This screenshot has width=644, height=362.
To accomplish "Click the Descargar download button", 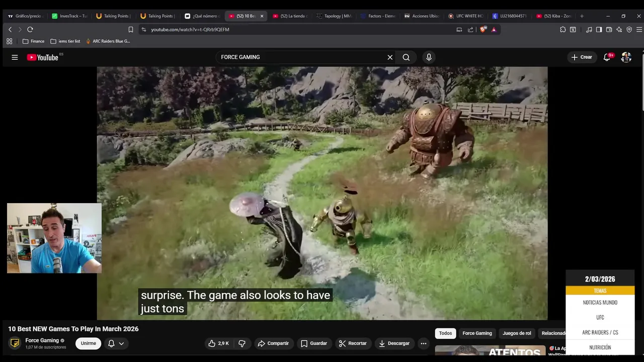I will point(394,343).
